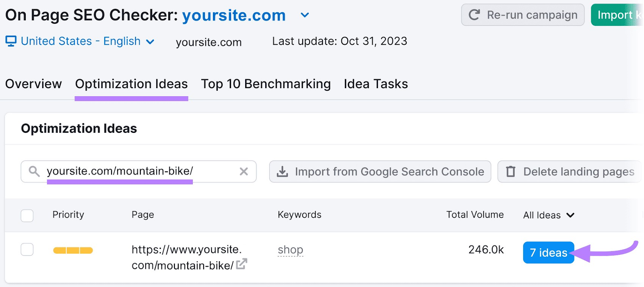Expand the United States - English location dropdown

[150, 41]
